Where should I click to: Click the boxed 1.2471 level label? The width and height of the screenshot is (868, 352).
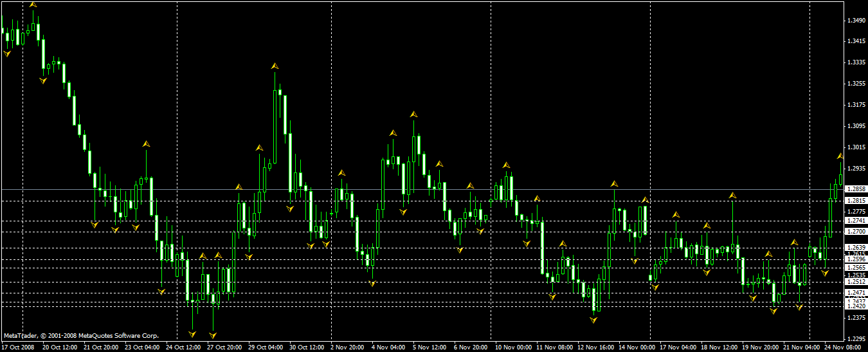856,293
